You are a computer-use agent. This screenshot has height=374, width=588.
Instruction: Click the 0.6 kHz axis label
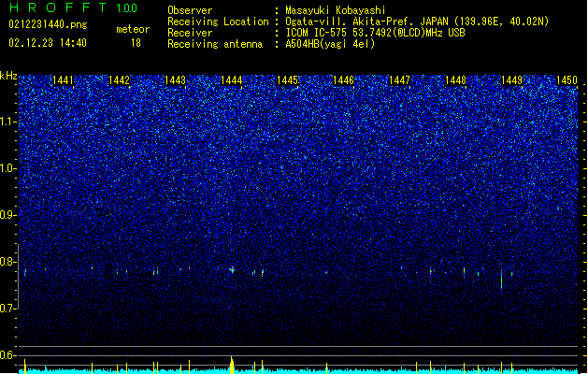coord(7,355)
